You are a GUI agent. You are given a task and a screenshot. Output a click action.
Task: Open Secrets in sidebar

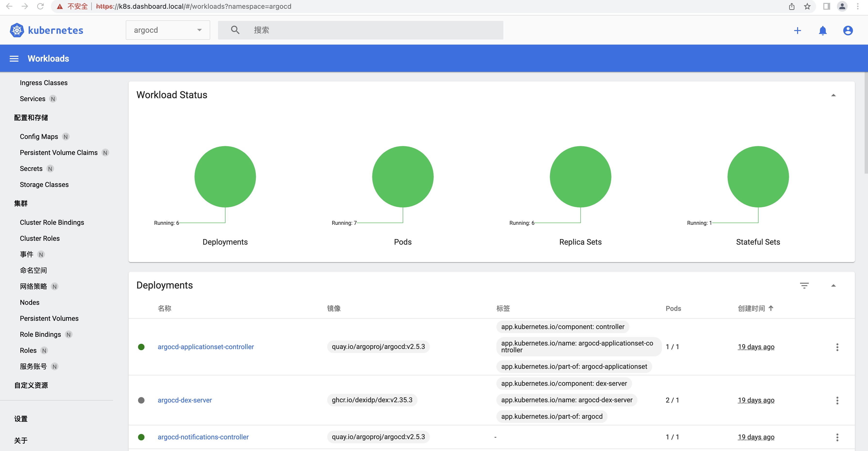point(31,169)
